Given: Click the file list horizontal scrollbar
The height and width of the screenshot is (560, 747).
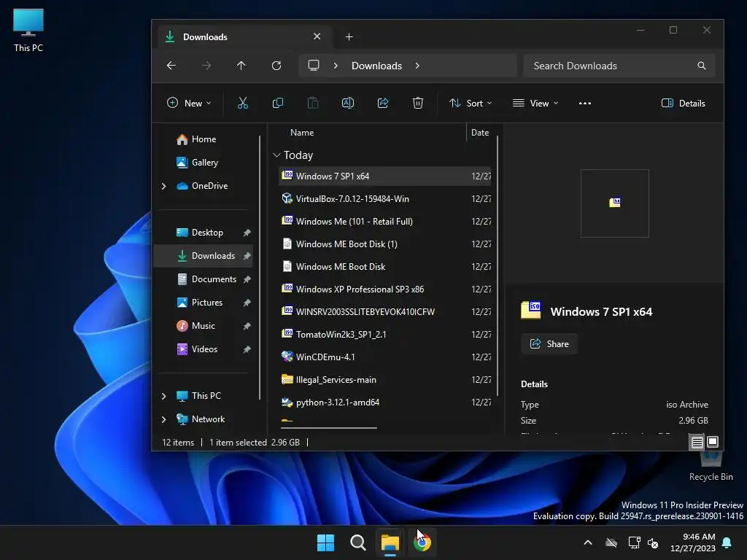Looking at the screenshot, I should (x=329, y=427).
